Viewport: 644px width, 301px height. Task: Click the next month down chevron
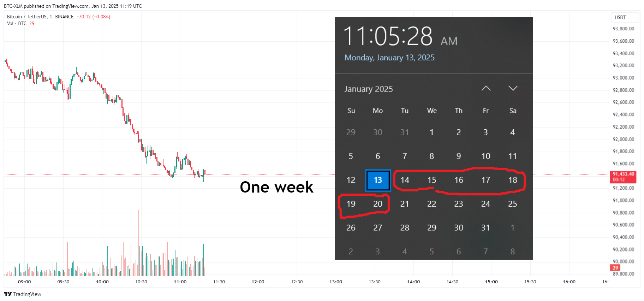tap(513, 88)
